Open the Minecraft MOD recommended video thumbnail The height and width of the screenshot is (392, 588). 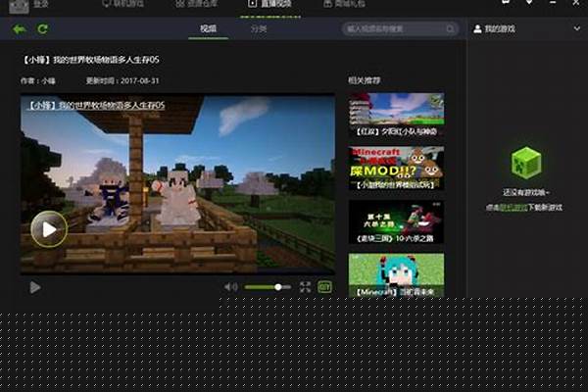396,169
